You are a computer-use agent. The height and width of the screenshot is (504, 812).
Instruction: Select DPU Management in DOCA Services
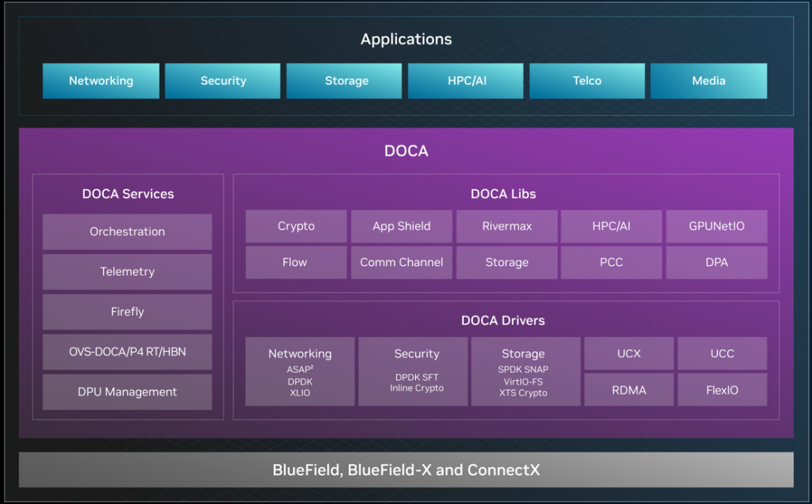point(127,391)
